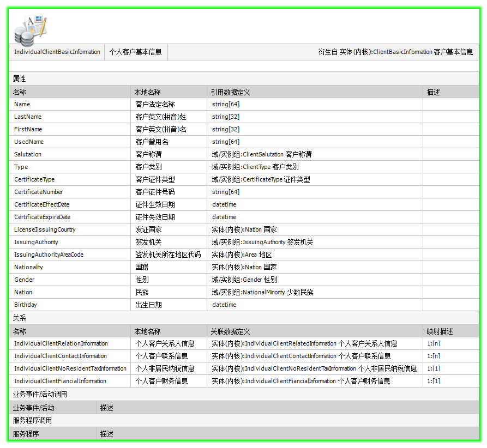Open the 实体(内核):IndividualClientRelatedInformation entity reference
The width and height of the screenshot is (487, 448).
pyautogui.click(x=304, y=343)
